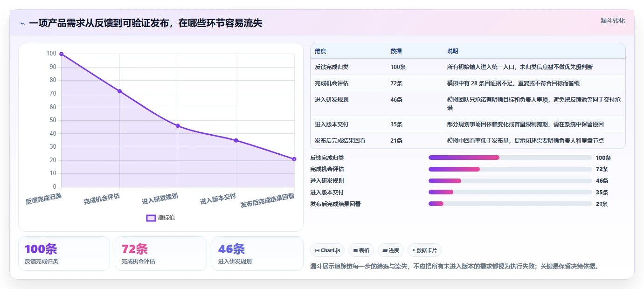
Task: Click the lightning icon before the title
Action: [x=22, y=23]
